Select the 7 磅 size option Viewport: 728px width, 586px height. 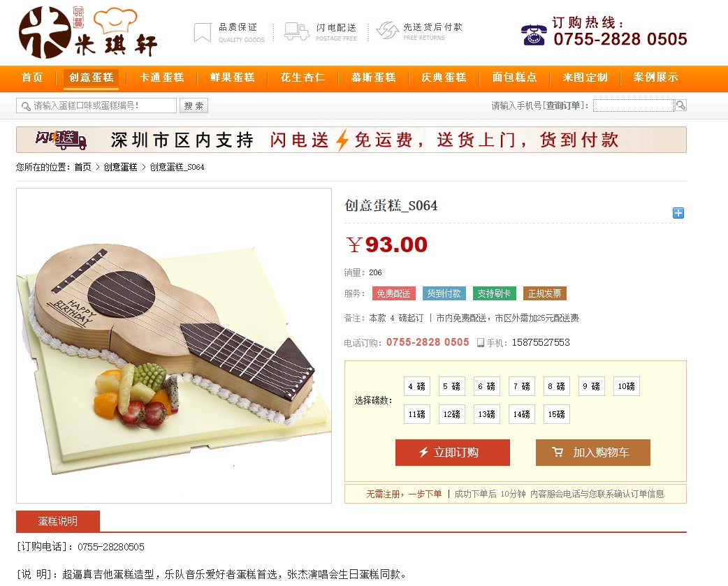click(x=521, y=386)
